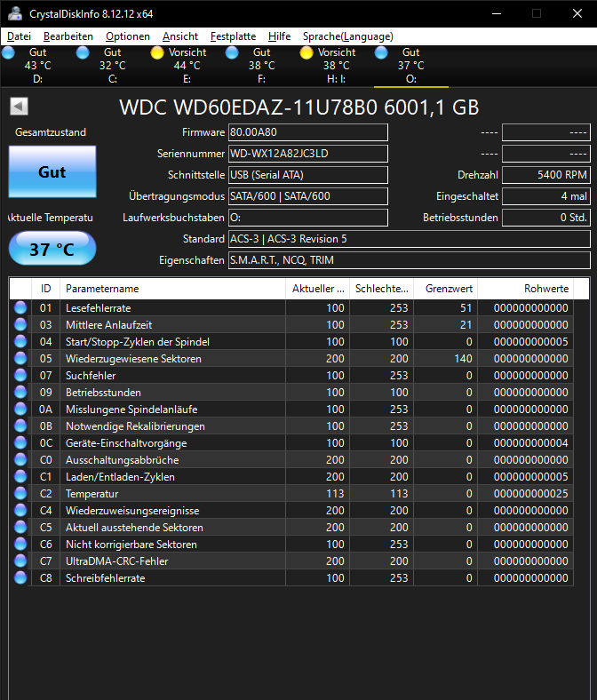Select the yellow caution orb for drive E:
Screen dimensions: 597x700
pyautogui.click(x=157, y=52)
